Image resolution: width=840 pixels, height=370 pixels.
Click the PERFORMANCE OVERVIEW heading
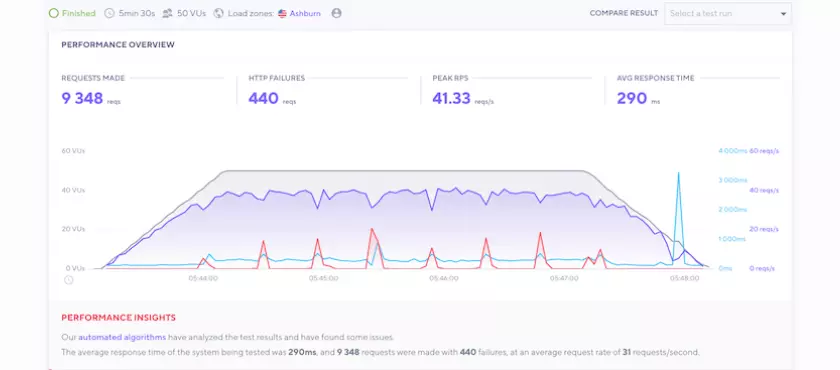118,44
